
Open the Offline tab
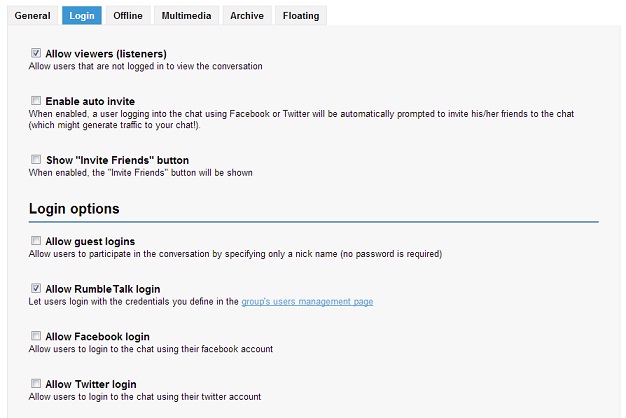(x=128, y=16)
